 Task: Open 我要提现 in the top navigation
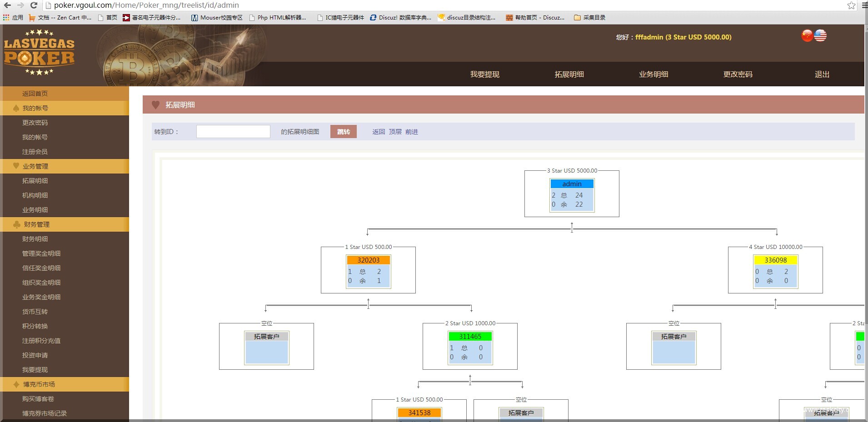tap(484, 74)
